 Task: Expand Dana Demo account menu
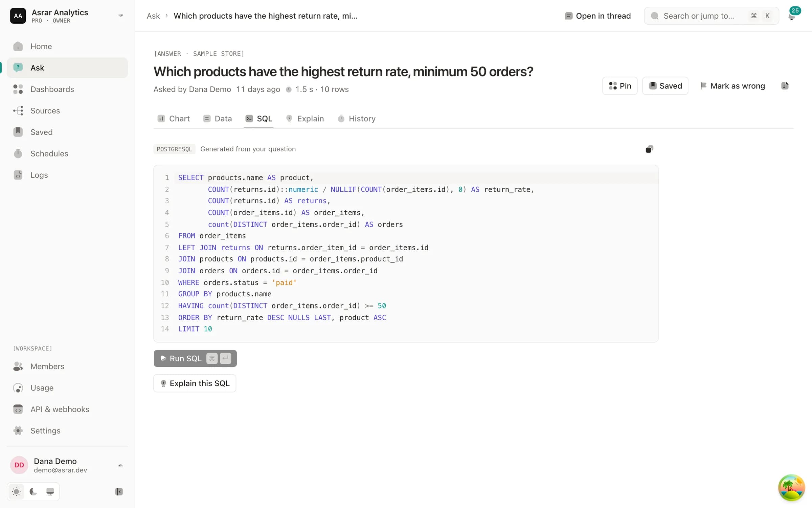click(x=67, y=465)
